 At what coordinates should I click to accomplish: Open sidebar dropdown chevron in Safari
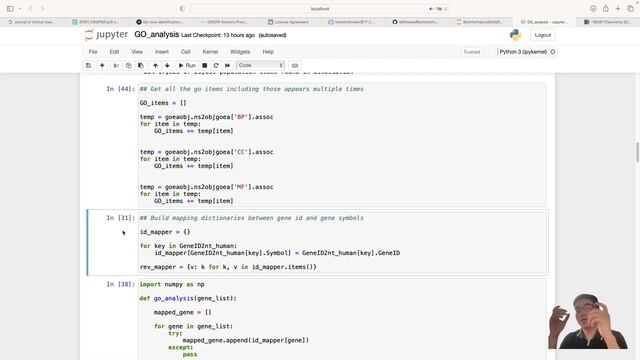[x=20, y=9]
